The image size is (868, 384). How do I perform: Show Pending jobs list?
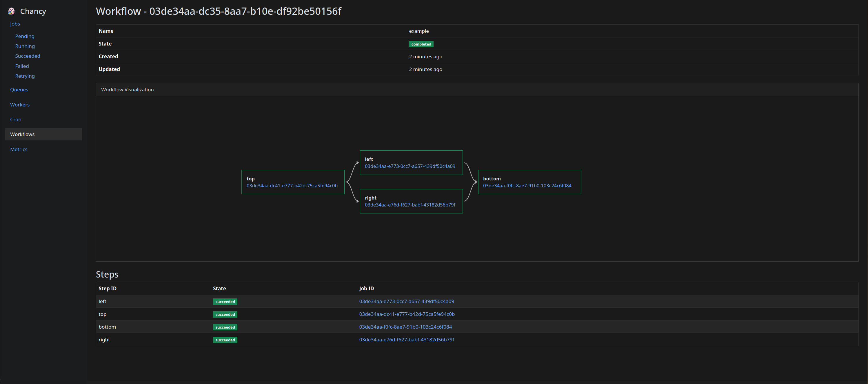[25, 37]
